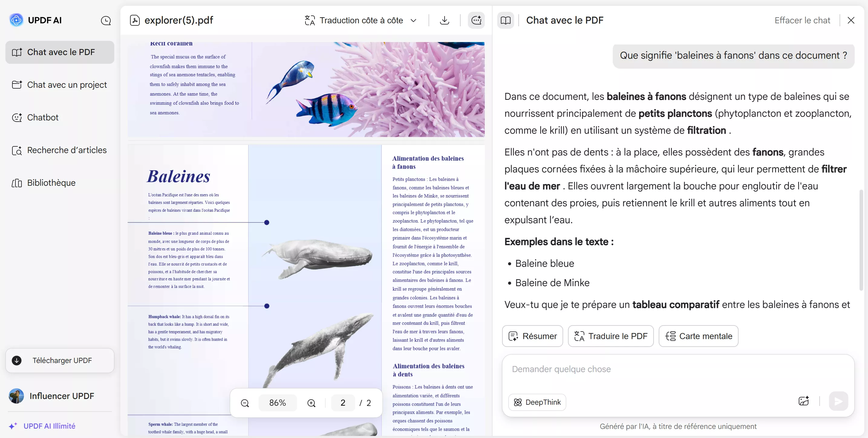Zoom in on the PDF page
Image resolution: width=868 pixels, height=438 pixels.
pyautogui.click(x=311, y=403)
